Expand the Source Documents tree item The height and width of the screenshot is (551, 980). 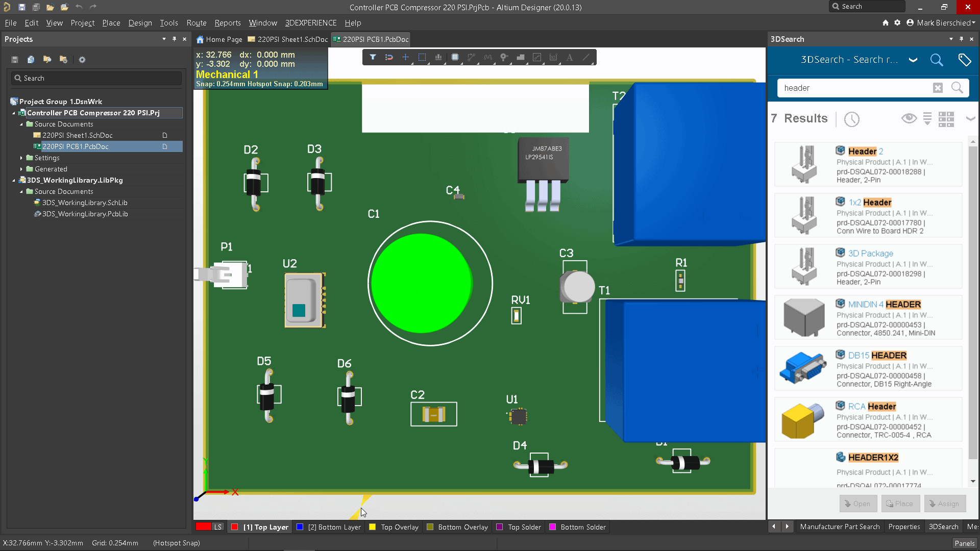pos(21,124)
